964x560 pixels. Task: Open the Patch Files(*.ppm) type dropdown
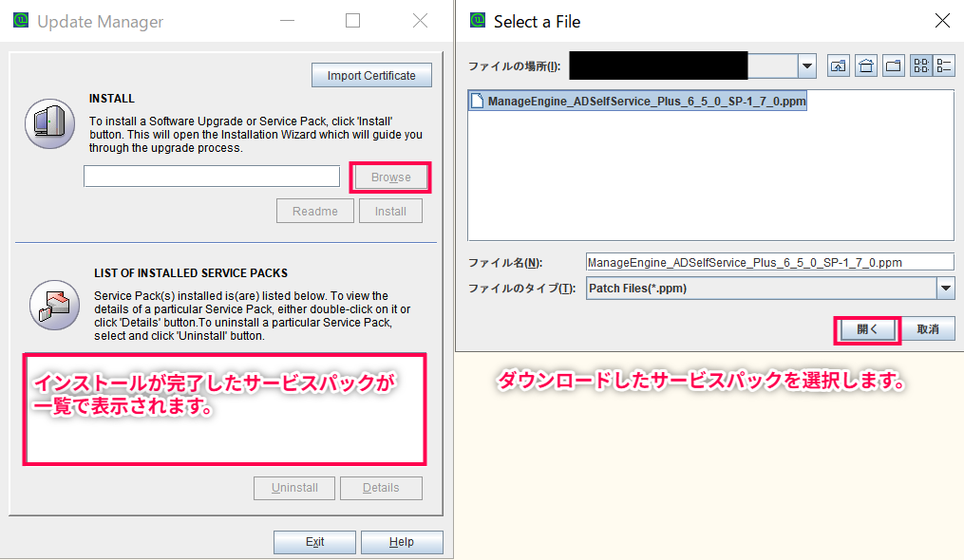coord(946,288)
